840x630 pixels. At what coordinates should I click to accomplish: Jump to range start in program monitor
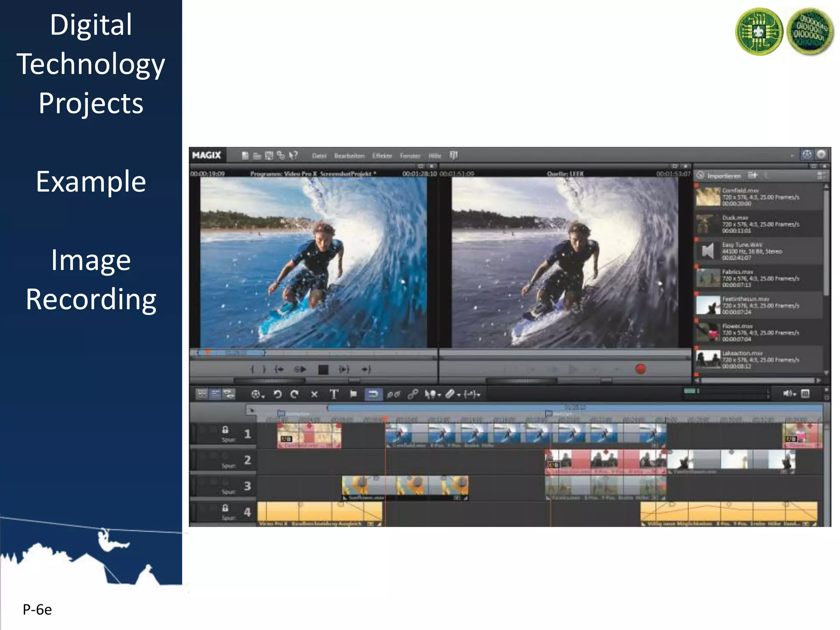tap(279, 370)
